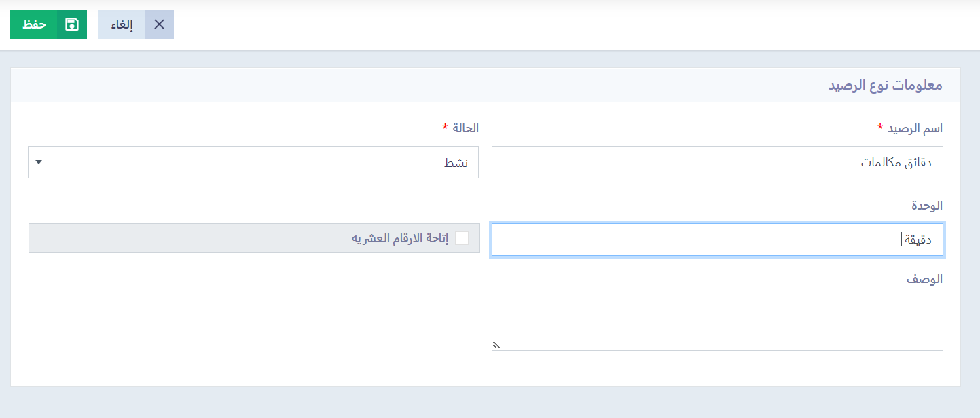The width and height of the screenshot is (980, 418).
Task: Click inside the الوحدة field with دقيقة
Action: [717, 240]
